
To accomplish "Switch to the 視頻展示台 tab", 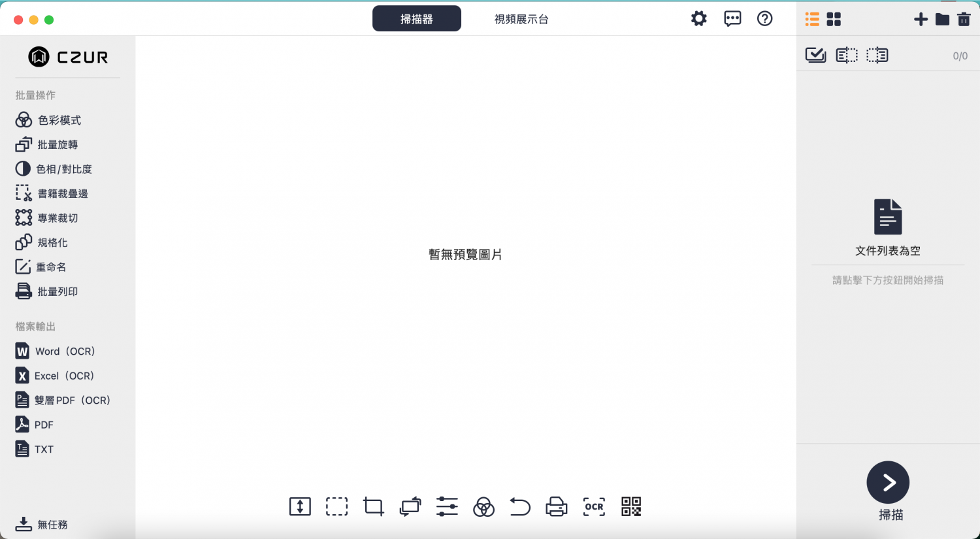I will 521,19.
